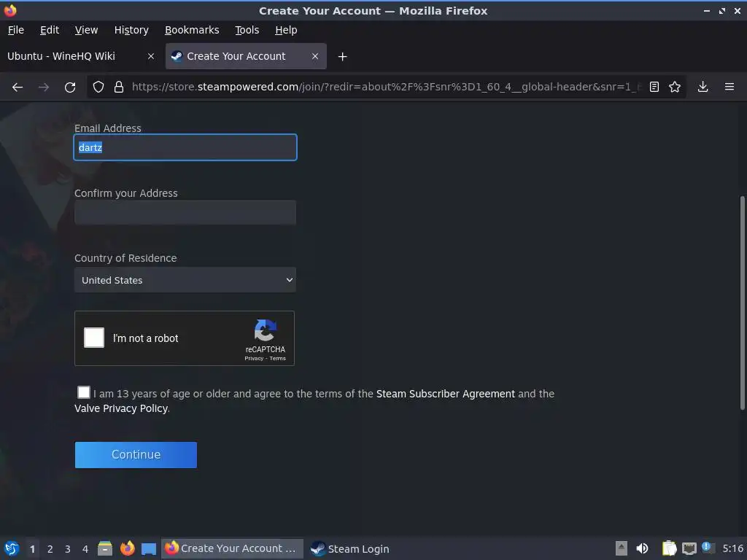Select Create Your Account taskbar window button
747x560 pixels.
click(x=232, y=548)
